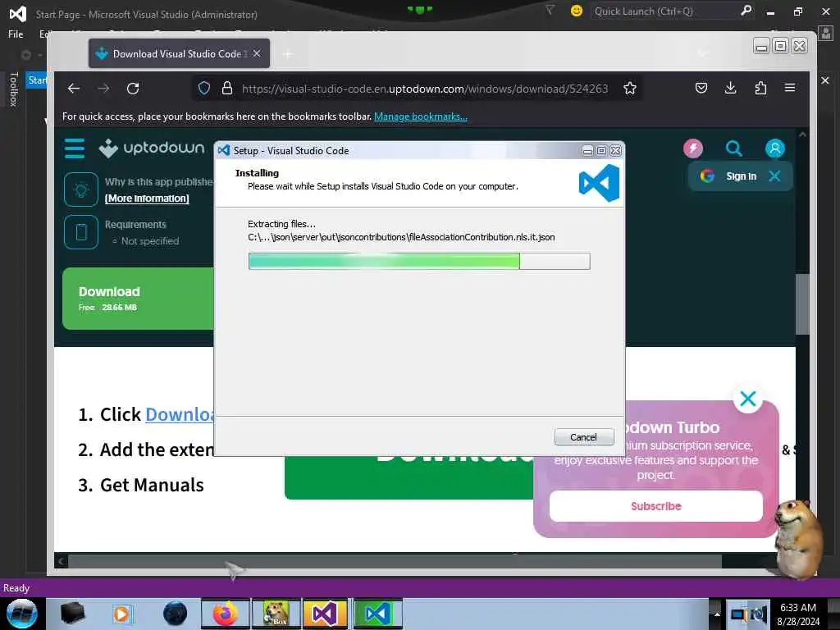Click the uptodown URL address bar
The width and height of the screenshot is (840, 630).
(x=424, y=89)
